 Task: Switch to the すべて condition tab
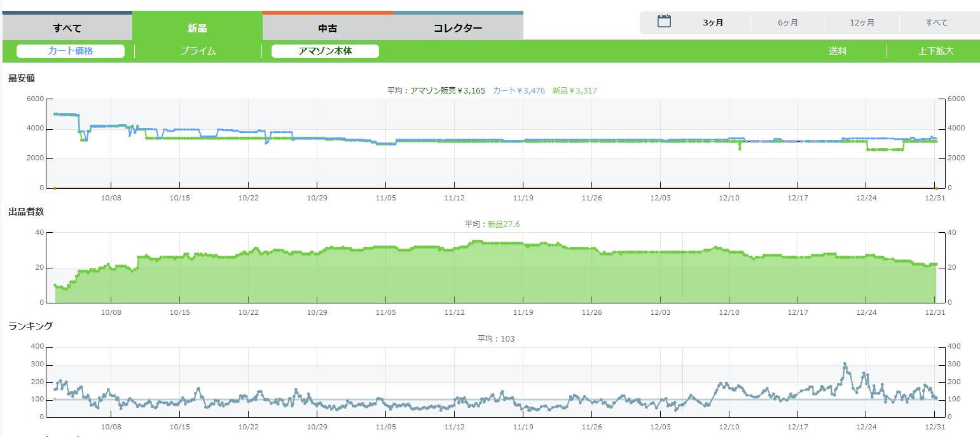click(x=67, y=28)
